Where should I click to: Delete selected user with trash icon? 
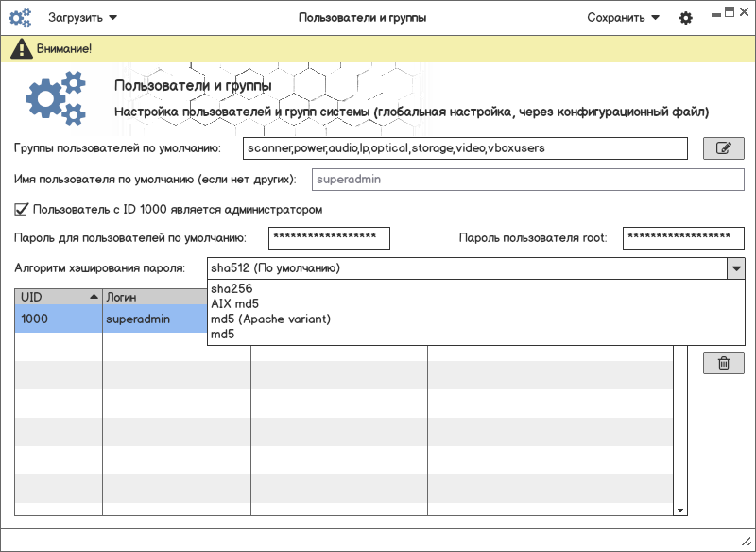click(x=723, y=363)
